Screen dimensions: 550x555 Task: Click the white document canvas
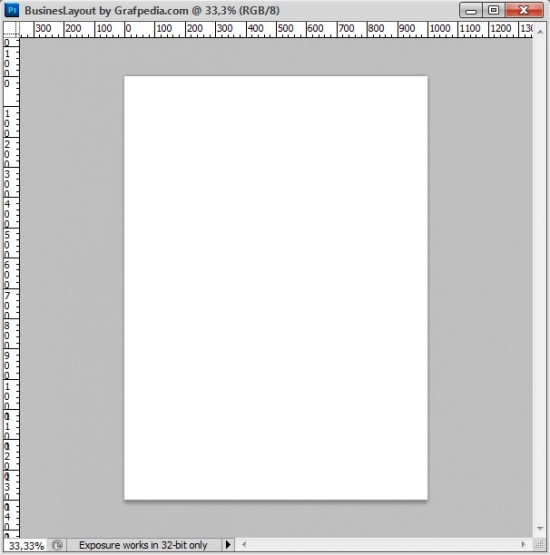[x=276, y=287]
